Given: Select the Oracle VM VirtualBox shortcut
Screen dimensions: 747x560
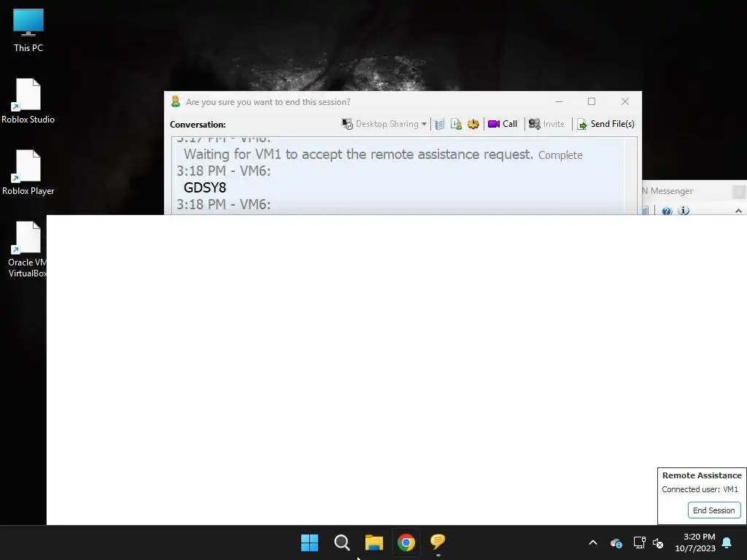Looking at the screenshot, I should [x=27, y=249].
